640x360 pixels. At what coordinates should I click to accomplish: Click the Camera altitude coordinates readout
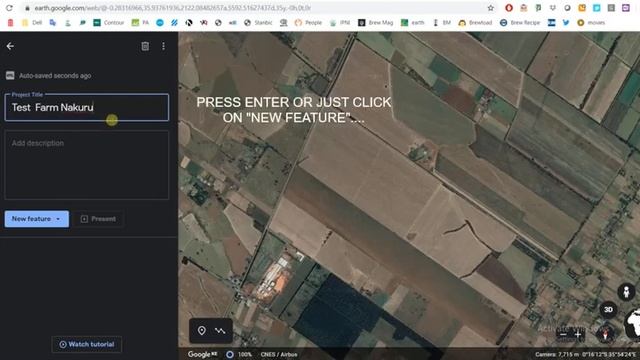click(x=587, y=354)
